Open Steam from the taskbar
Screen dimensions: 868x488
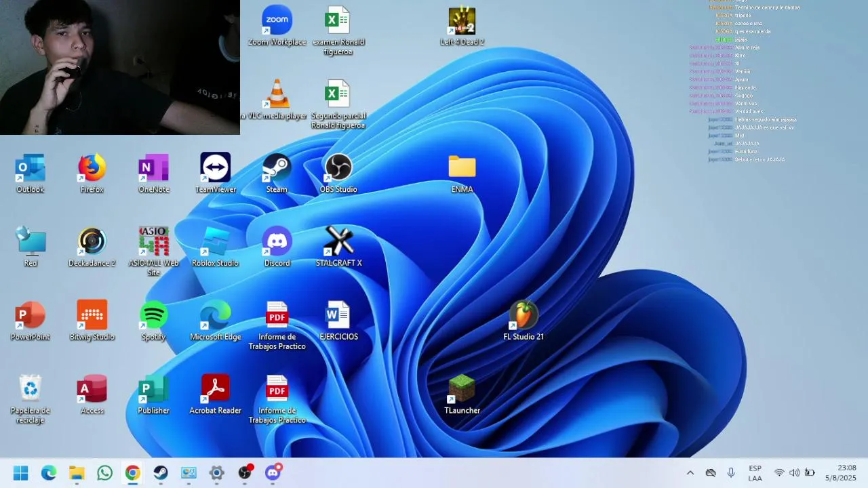161,473
